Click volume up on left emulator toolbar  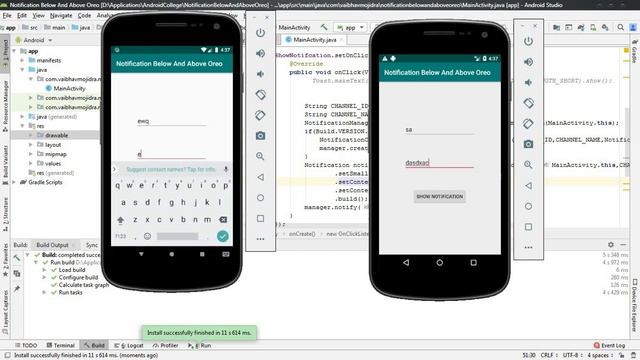(x=260, y=53)
